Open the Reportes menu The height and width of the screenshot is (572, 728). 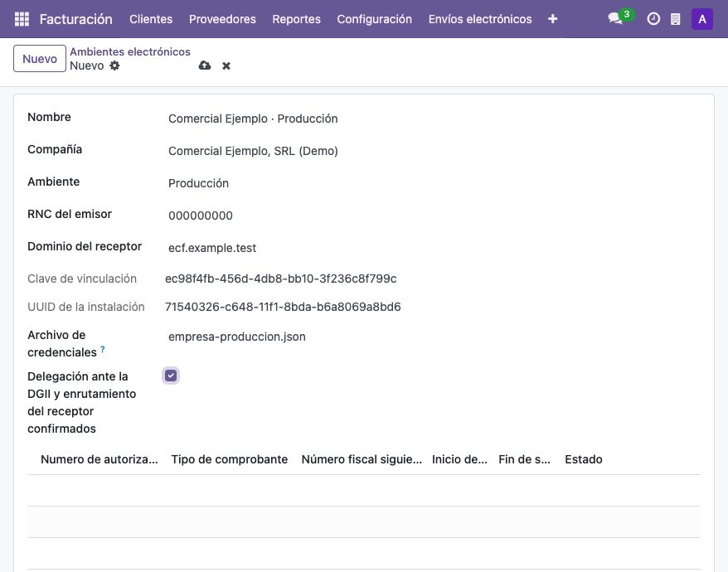(x=296, y=19)
